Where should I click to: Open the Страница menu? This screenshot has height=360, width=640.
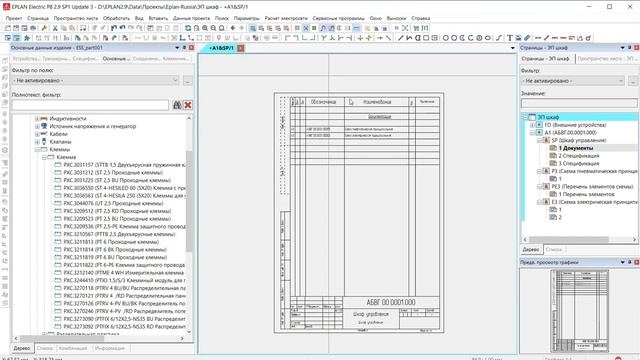(38, 18)
